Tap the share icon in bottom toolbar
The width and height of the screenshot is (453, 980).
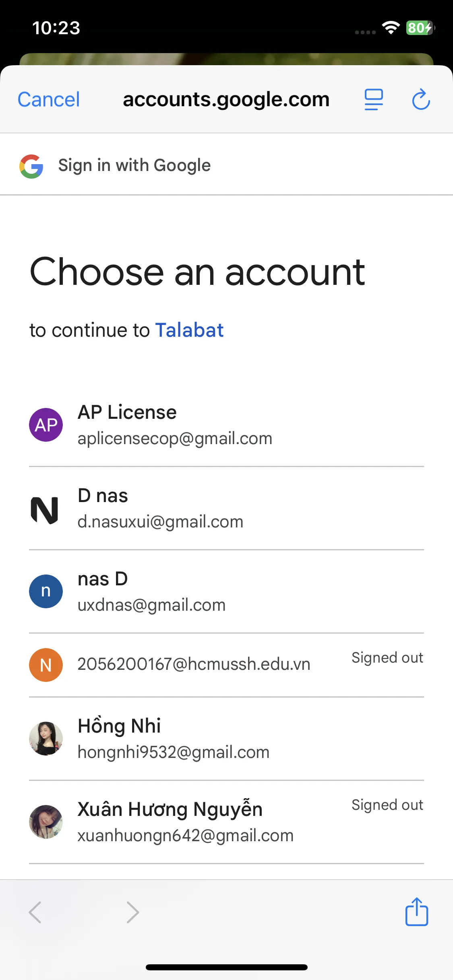point(416,912)
